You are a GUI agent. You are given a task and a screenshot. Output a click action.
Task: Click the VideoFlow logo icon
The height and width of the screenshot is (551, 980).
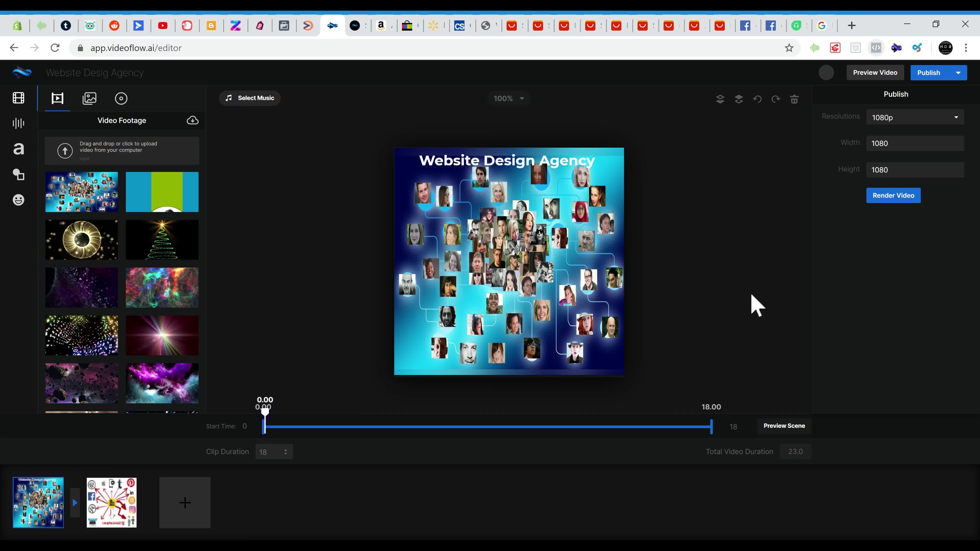[x=22, y=72]
